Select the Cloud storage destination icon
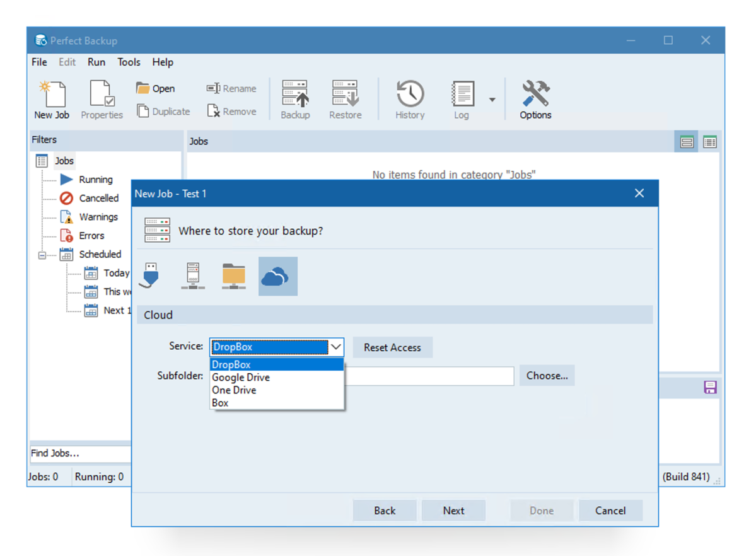The width and height of the screenshot is (756, 556). pyautogui.click(x=277, y=276)
